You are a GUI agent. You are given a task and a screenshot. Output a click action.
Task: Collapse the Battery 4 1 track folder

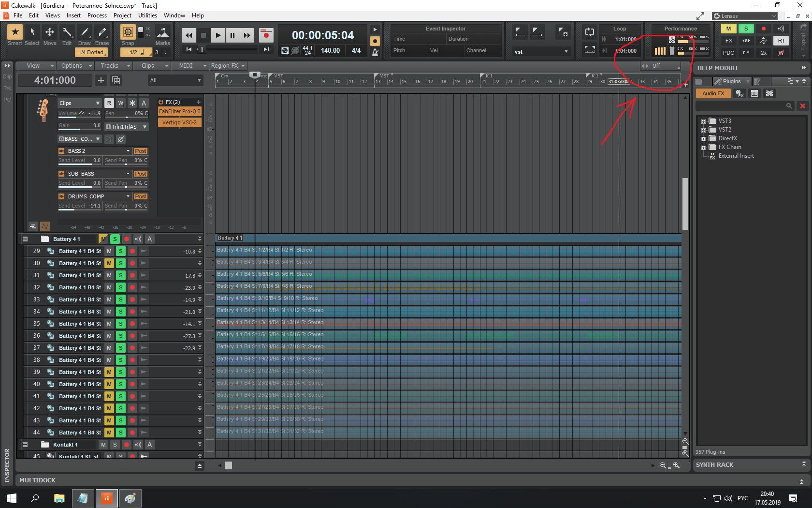click(25, 239)
